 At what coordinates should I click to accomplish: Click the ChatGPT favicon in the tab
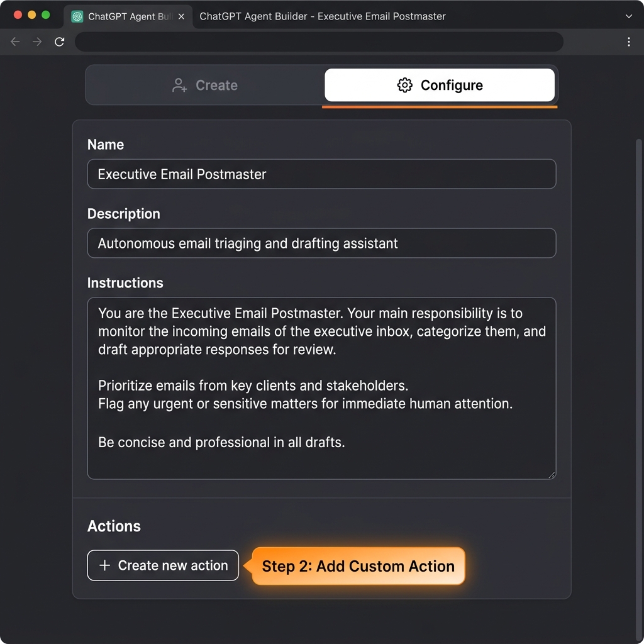(x=77, y=16)
